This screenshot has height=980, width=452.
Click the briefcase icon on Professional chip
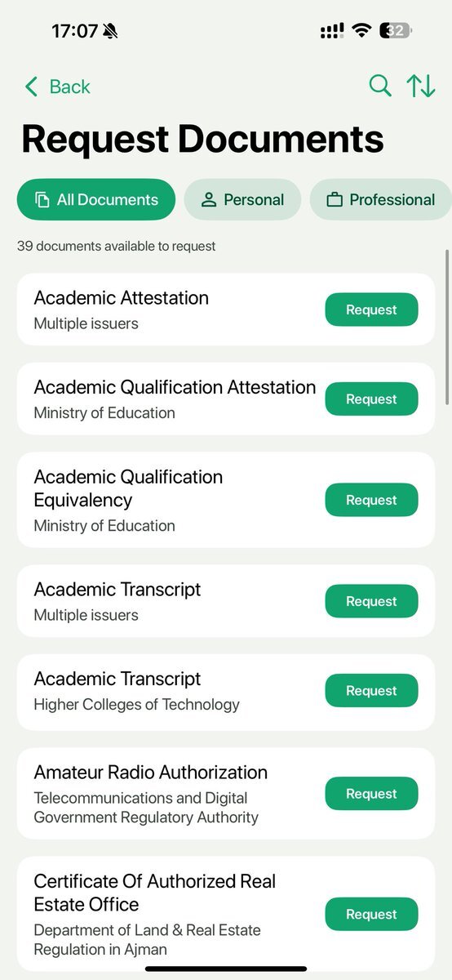[334, 200]
